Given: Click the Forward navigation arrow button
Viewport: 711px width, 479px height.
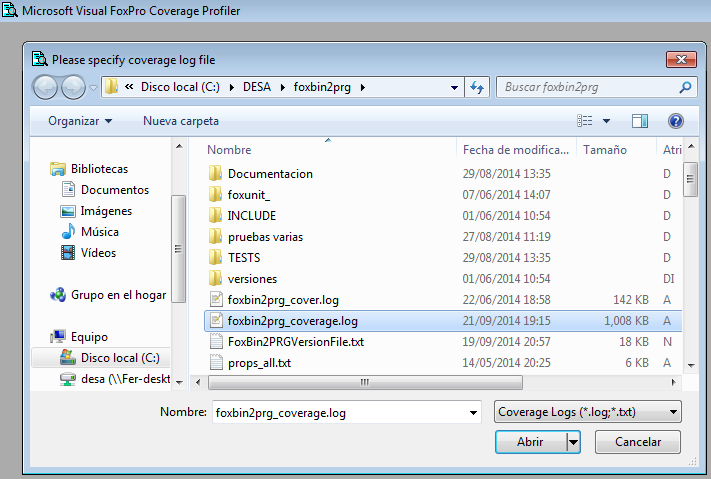Looking at the screenshot, I should pyautogui.click(x=73, y=87).
